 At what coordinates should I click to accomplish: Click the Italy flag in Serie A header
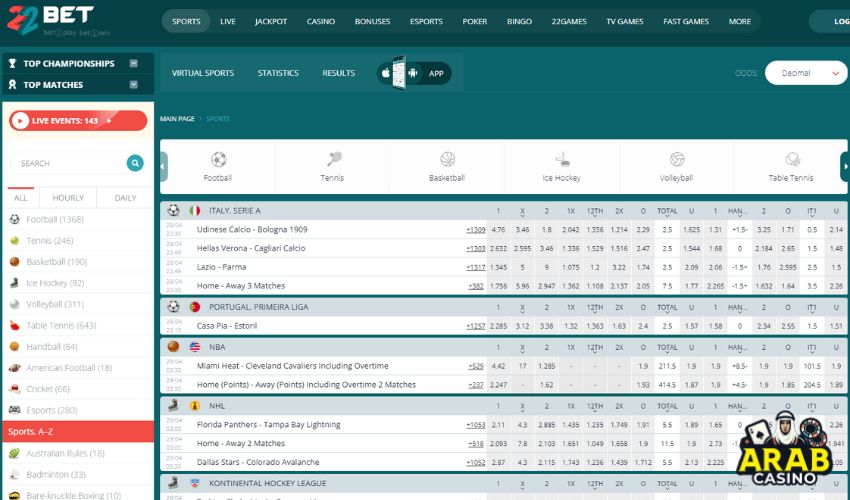(195, 210)
